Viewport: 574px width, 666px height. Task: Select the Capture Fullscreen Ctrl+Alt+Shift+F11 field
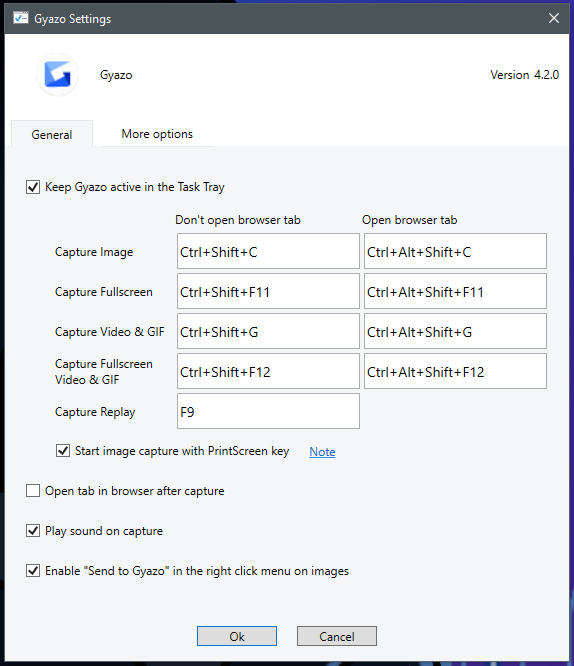coord(455,291)
